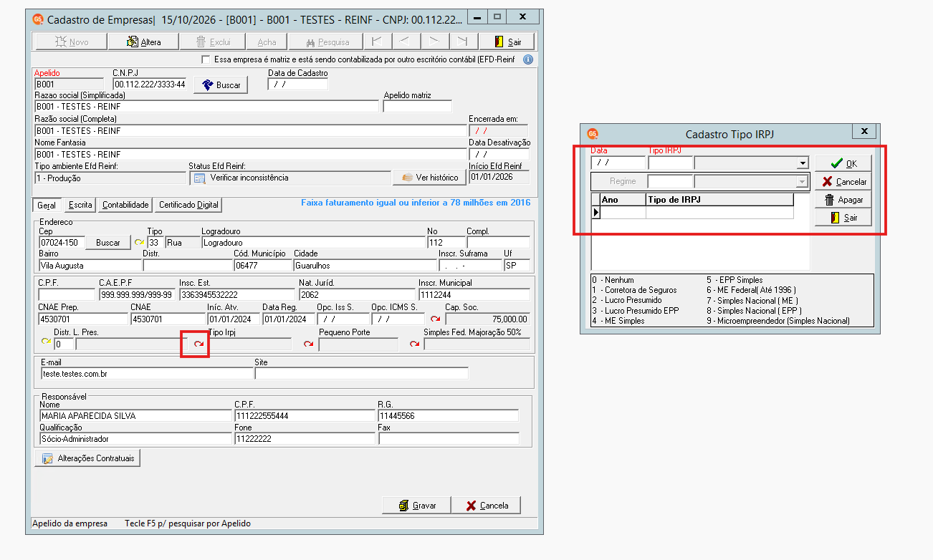Screen dimensions: 933x560
Task: Click legend entry '7 - Simples Nacional ( ME )'
Action: point(752,300)
